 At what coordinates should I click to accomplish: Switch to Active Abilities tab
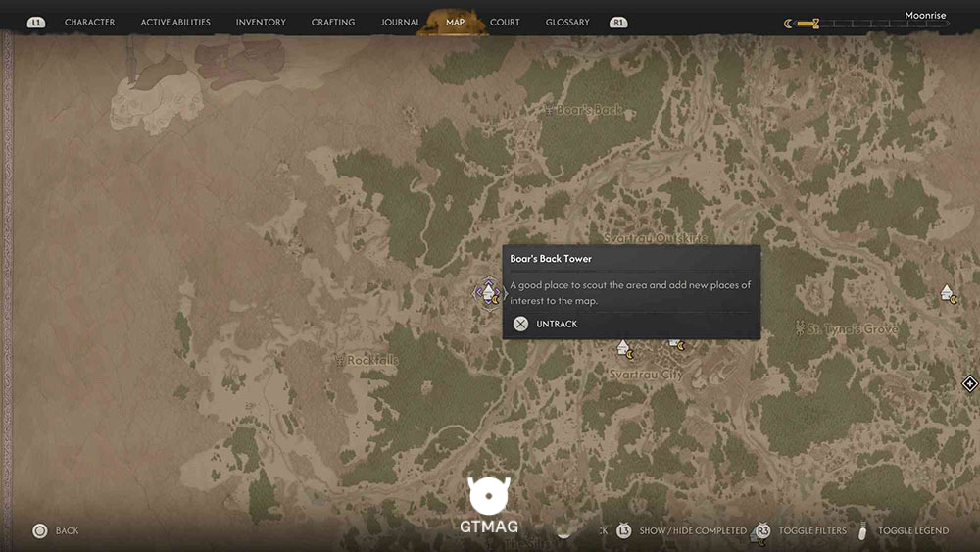[175, 22]
